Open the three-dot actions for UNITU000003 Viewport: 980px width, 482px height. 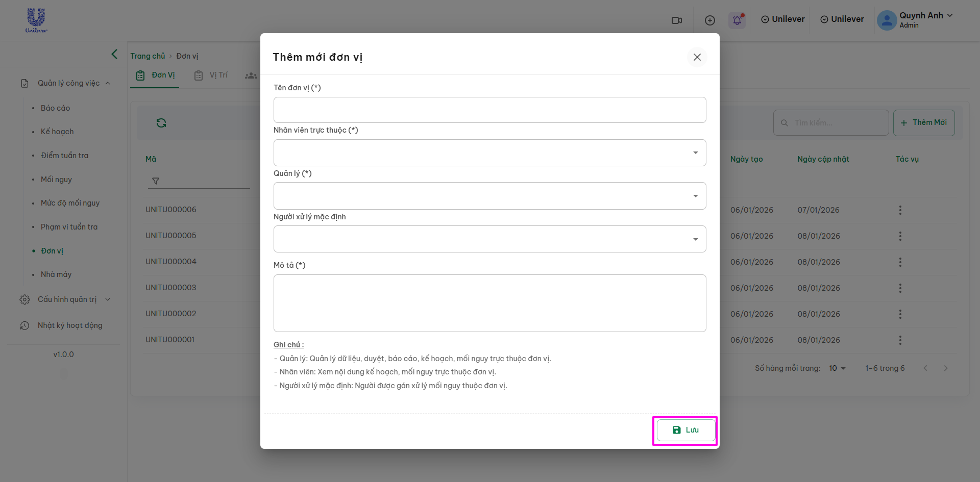[x=900, y=288]
